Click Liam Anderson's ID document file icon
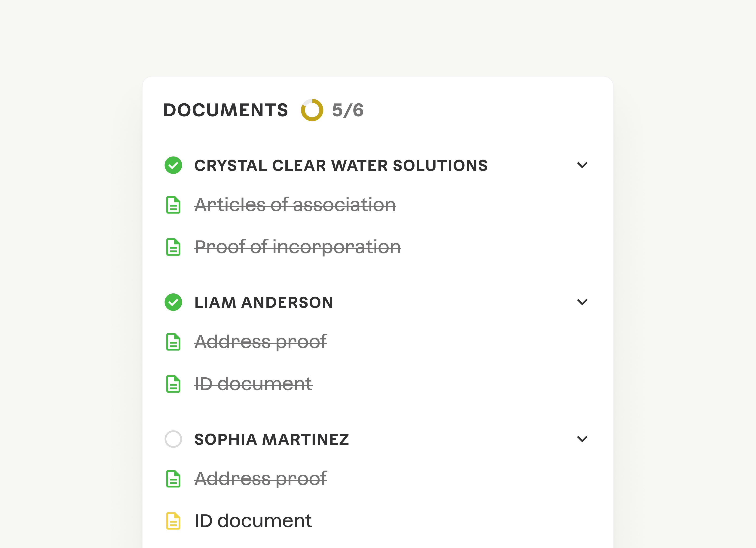This screenshot has height=548, width=756. pos(173,384)
